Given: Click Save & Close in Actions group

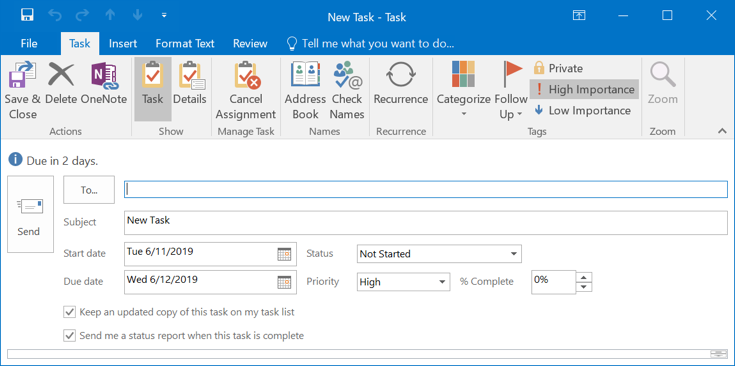Looking at the screenshot, I should coord(22,91).
